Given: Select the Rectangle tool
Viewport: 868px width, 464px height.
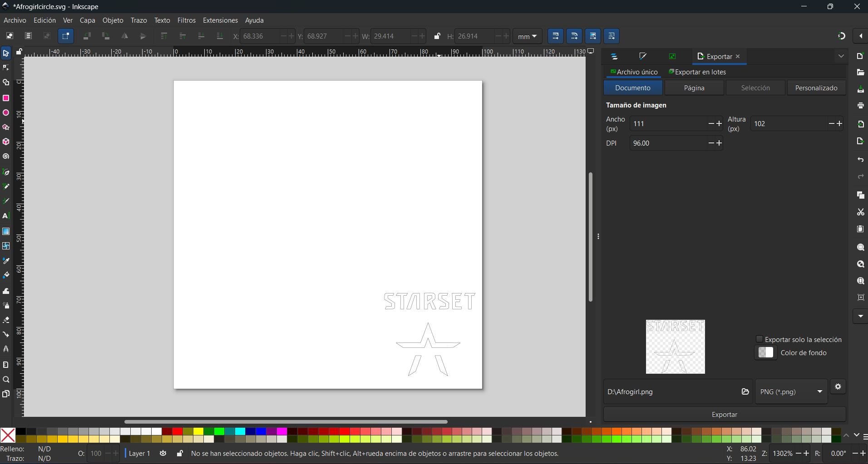Looking at the screenshot, I should [6, 98].
